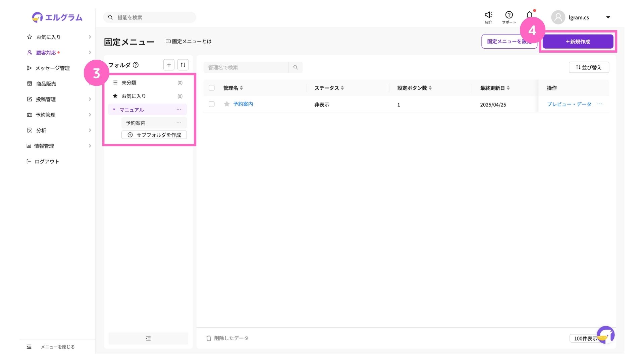Click the folder sort arrows icon
Screen dimensions: 644x362
(x=183, y=65)
